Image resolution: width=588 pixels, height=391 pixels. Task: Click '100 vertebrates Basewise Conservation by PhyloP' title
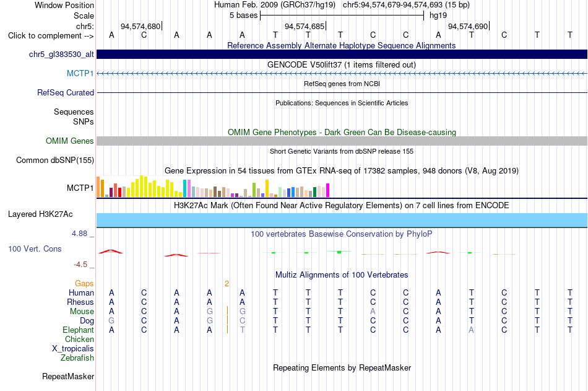pos(342,234)
